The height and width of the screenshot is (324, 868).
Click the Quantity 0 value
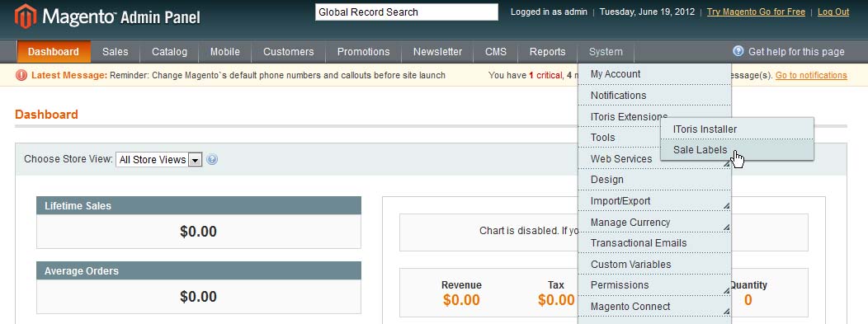pyautogui.click(x=748, y=299)
